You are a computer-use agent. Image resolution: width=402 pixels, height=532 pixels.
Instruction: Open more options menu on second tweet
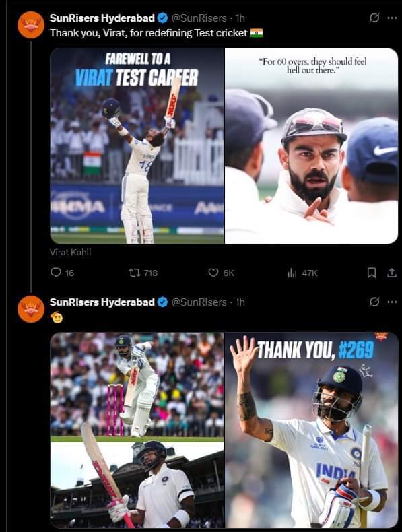pos(392,302)
